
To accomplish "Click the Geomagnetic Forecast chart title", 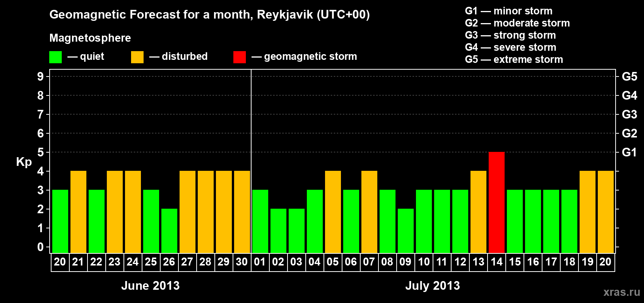I will [x=209, y=15].
